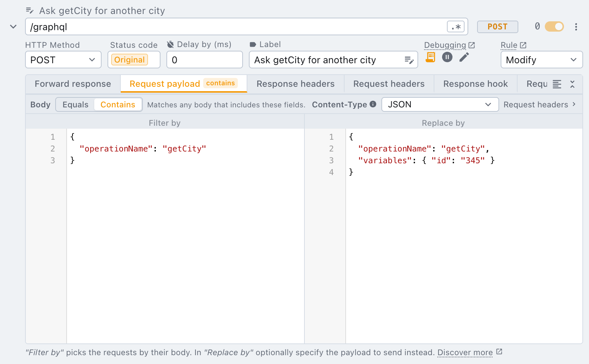Click the Debugging label link
The image size is (589, 364).
point(445,45)
